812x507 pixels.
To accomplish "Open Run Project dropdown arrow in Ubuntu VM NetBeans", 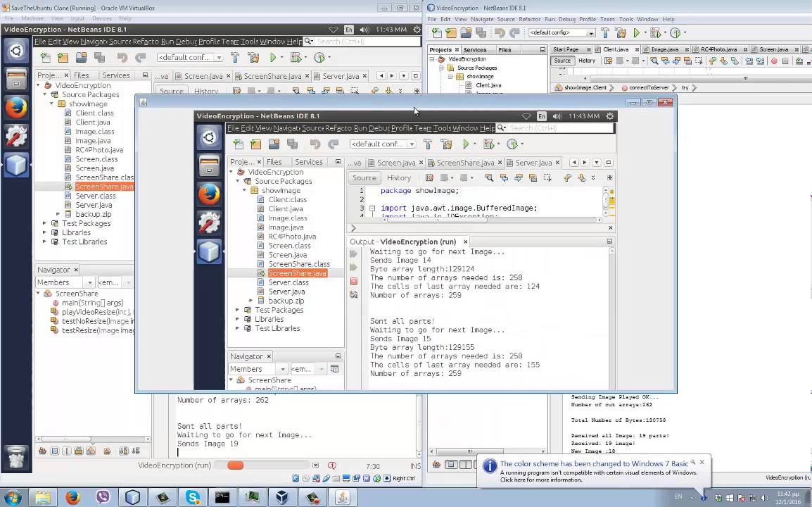I will coord(282,58).
